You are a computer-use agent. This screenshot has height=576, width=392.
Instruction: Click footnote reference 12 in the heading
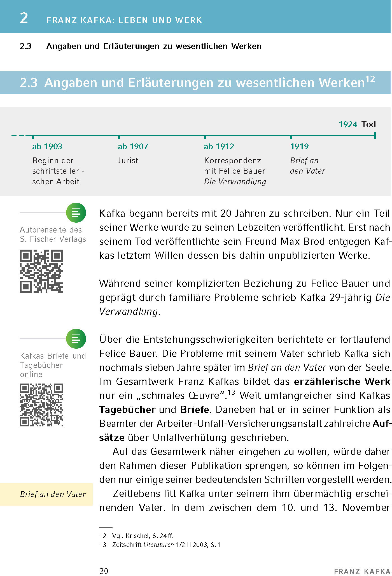click(x=370, y=79)
